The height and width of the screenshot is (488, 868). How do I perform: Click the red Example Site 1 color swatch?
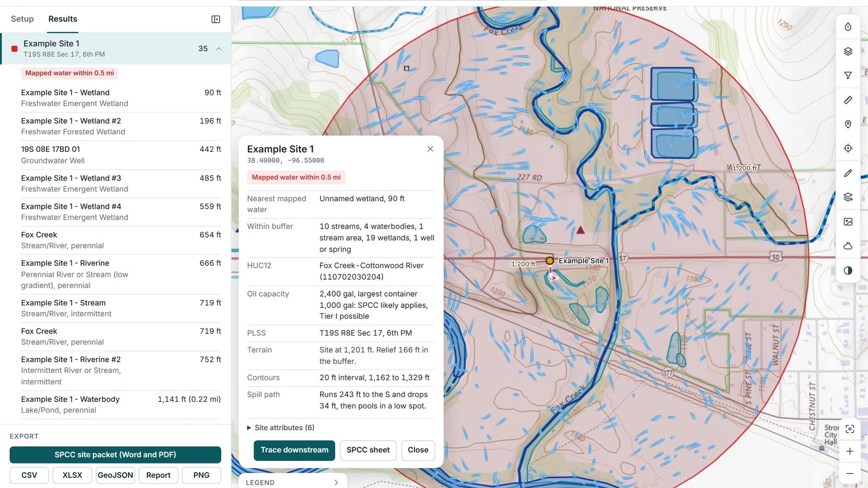pyautogui.click(x=15, y=49)
